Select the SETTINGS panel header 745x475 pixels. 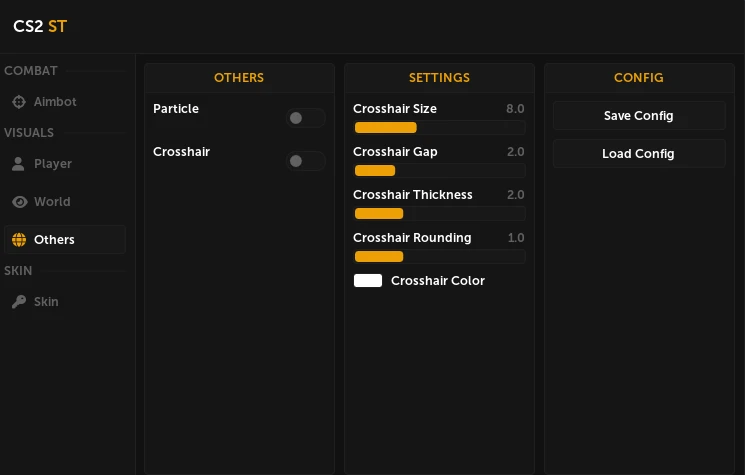pyautogui.click(x=439, y=78)
